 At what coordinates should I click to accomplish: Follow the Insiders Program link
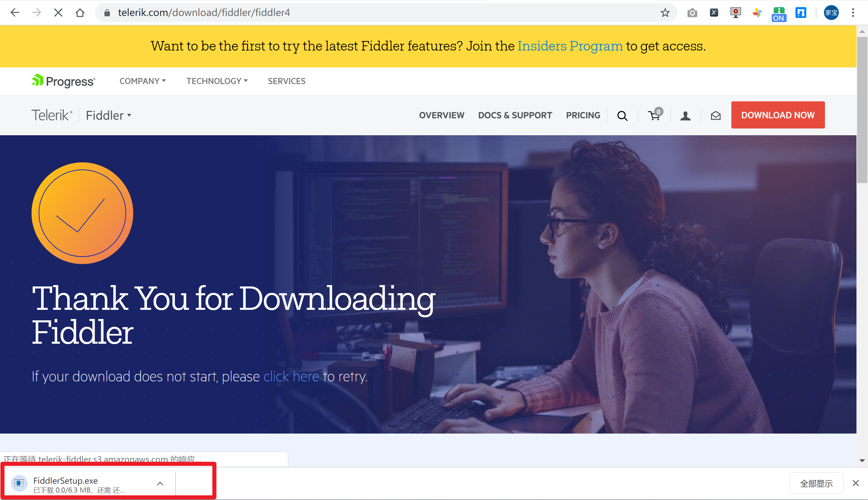click(x=570, y=46)
